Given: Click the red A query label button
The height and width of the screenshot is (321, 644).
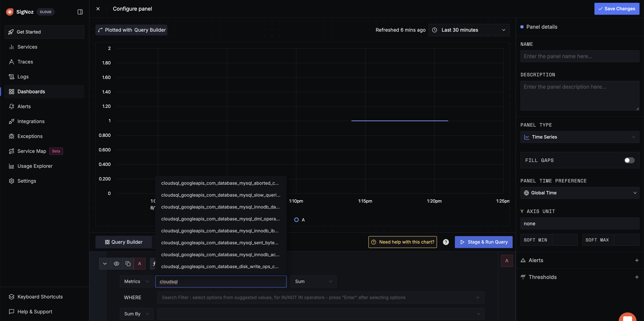Looking at the screenshot, I should (x=140, y=263).
